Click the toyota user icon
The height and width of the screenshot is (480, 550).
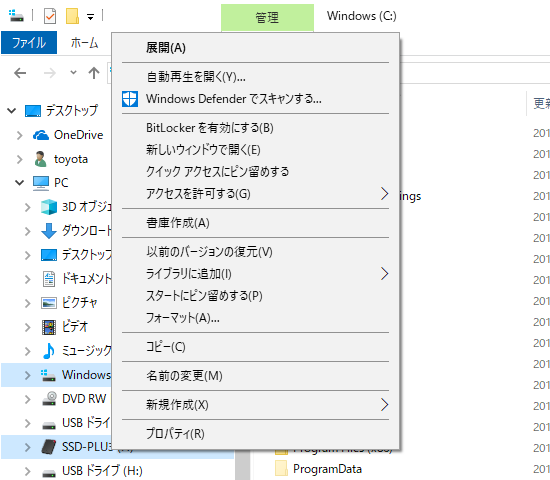[41, 159]
